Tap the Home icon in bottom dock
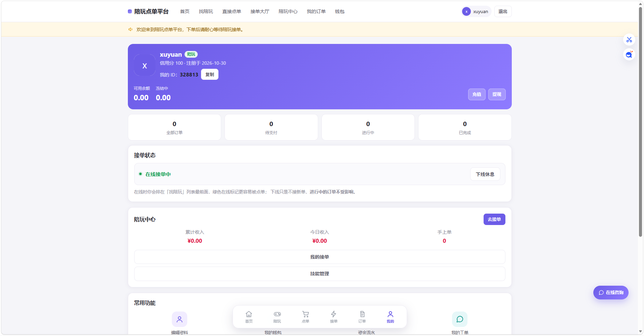The height and width of the screenshot is (336, 644). click(x=249, y=317)
